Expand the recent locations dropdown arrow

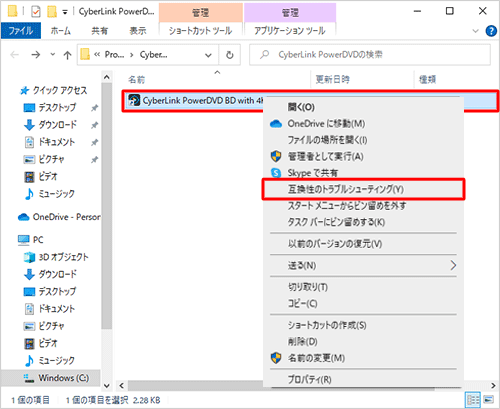tap(52, 54)
